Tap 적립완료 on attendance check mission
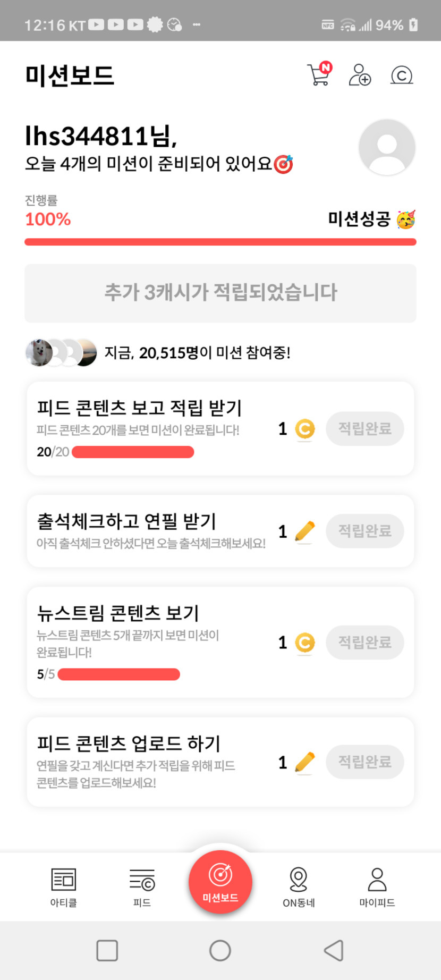This screenshot has width=441, height=980. click(365, 531)
